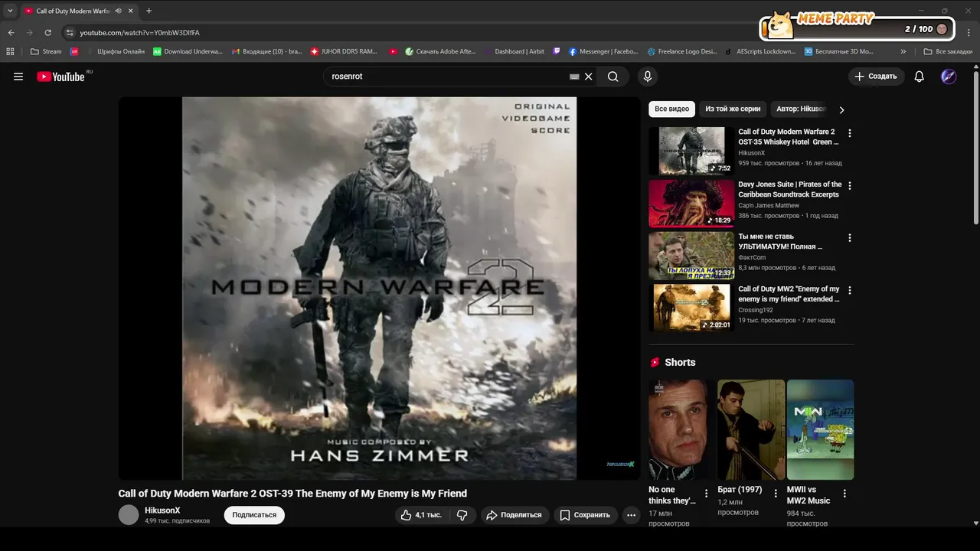
Task: Mute the tab via the speaker icon
Action: click(119, 11)
